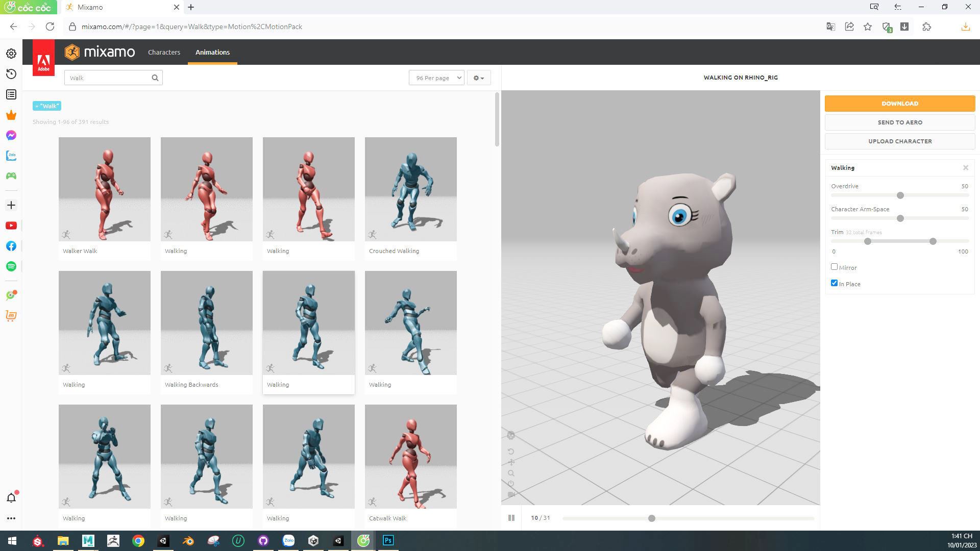Click the DOWNLOAD button
Screen dimensions: 980x551
click(900, 103)
